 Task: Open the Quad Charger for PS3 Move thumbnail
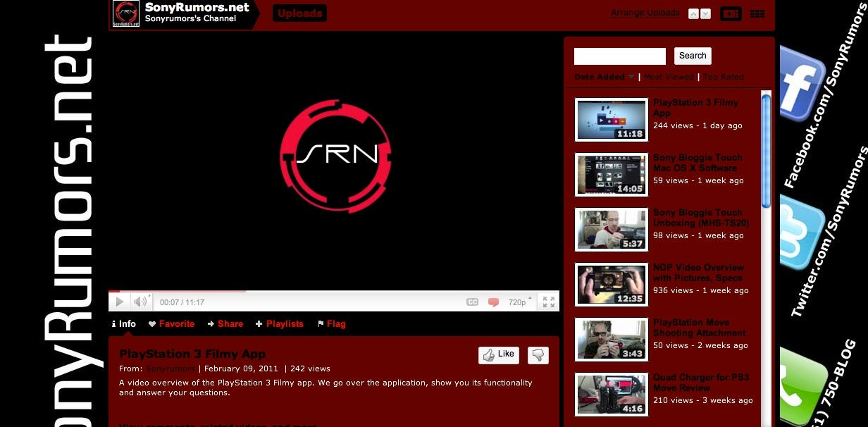click(612, 395)
